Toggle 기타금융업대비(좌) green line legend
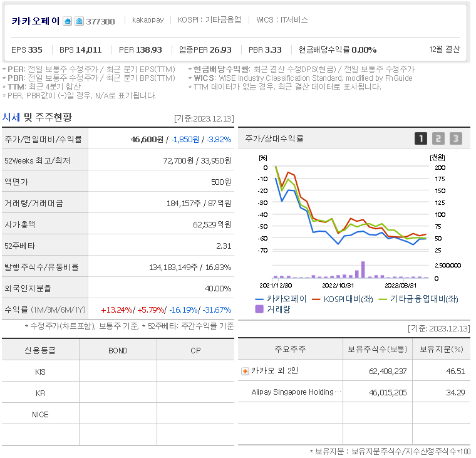This screenshot has height=458, width=476. pos(418,299)
